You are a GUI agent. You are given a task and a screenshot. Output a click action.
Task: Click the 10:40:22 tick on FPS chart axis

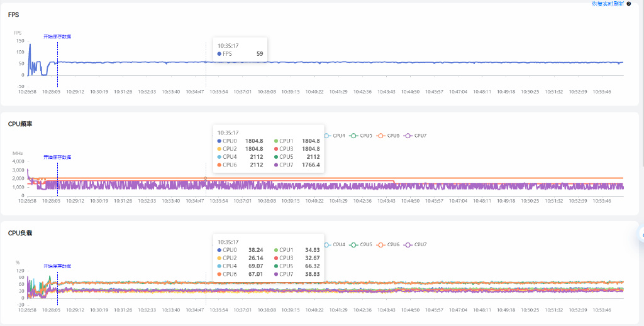point(314,92)
